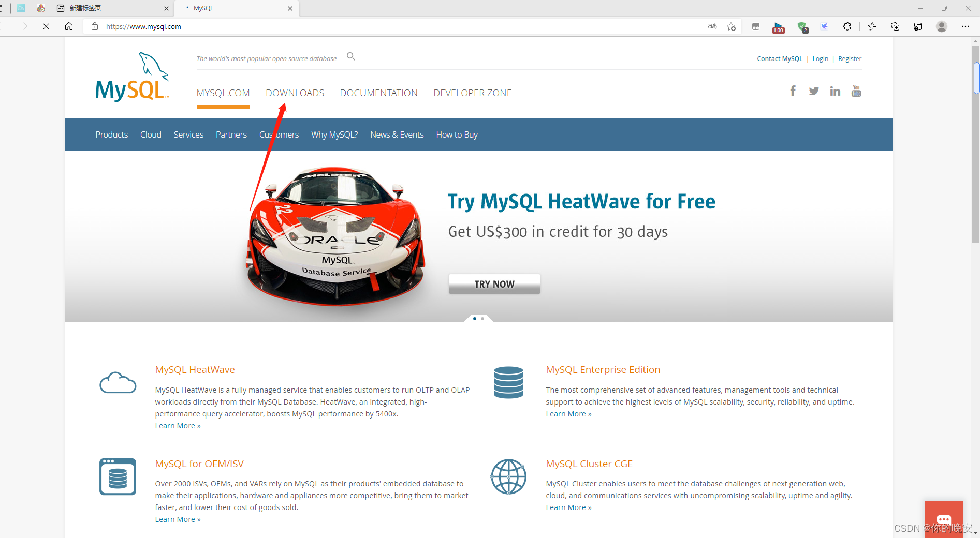Viewport: 980px width, 538px height.
Task: Click the cloud icon beside MySQL HeatWave
Action: 118,382
